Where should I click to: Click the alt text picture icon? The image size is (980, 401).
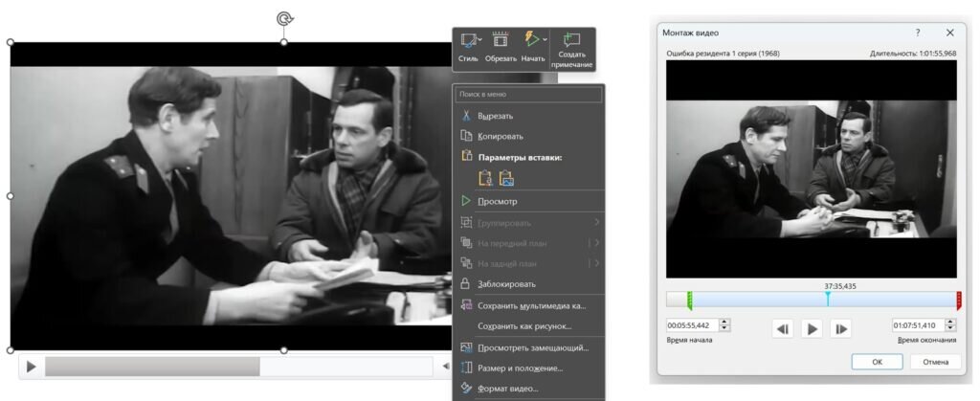466,348
